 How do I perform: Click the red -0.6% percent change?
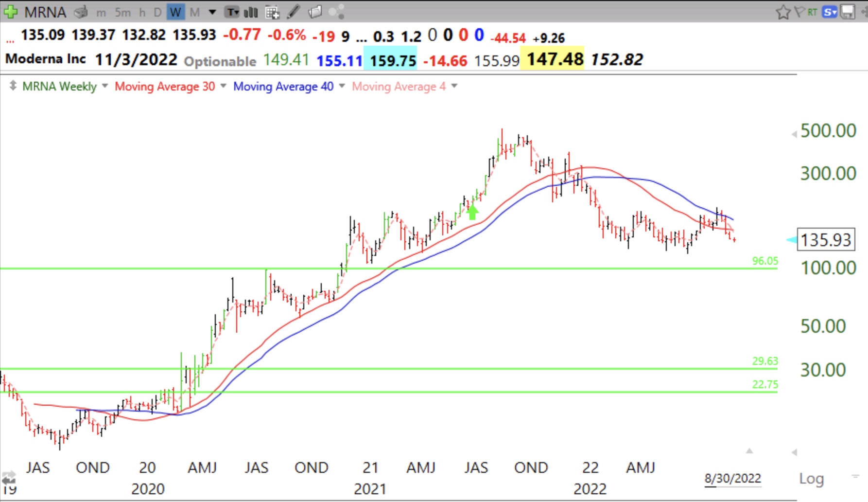(287, 35)
